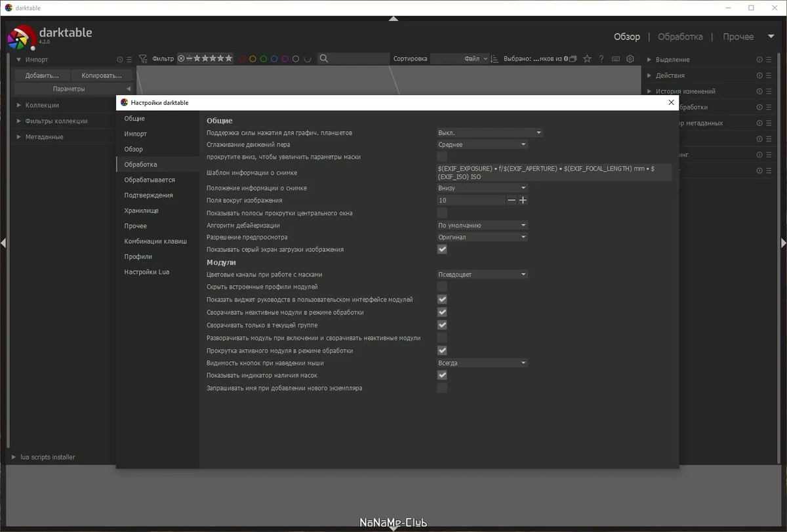Image resolution: width=787 pixels, height=532 pixels.
Task: Click the Добавить... import button
Action: (x=42, y=75)
